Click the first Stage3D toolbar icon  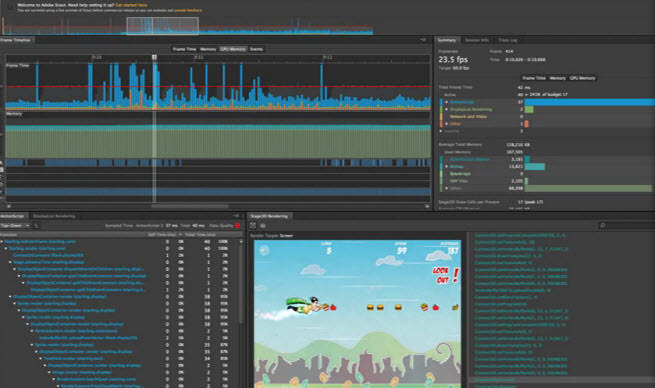coord(253,226)
